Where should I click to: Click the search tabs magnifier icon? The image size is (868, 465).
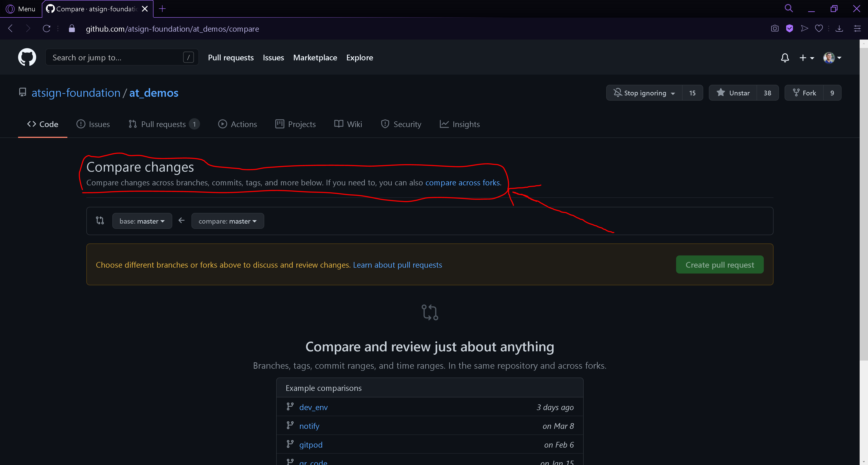pyautogui.click(x=788, y=8)
